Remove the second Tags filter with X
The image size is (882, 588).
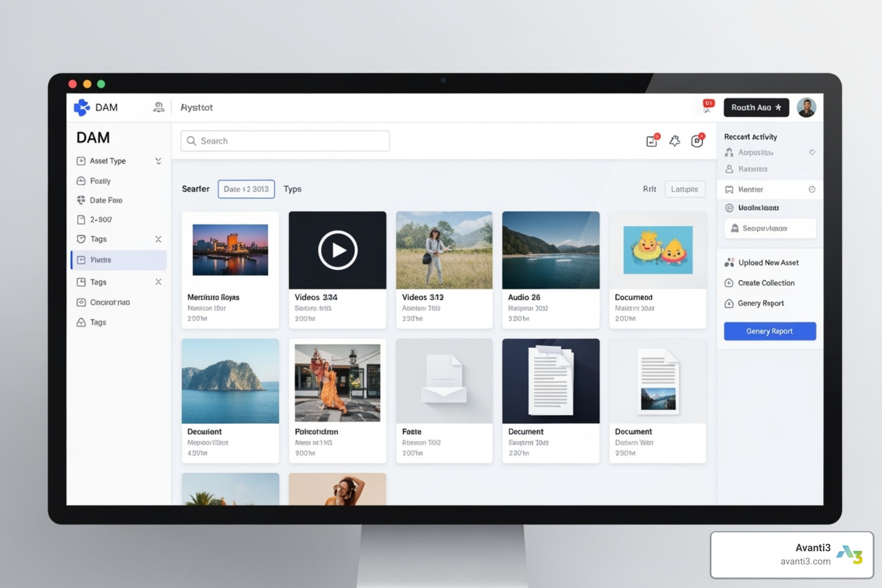[158, 282]
